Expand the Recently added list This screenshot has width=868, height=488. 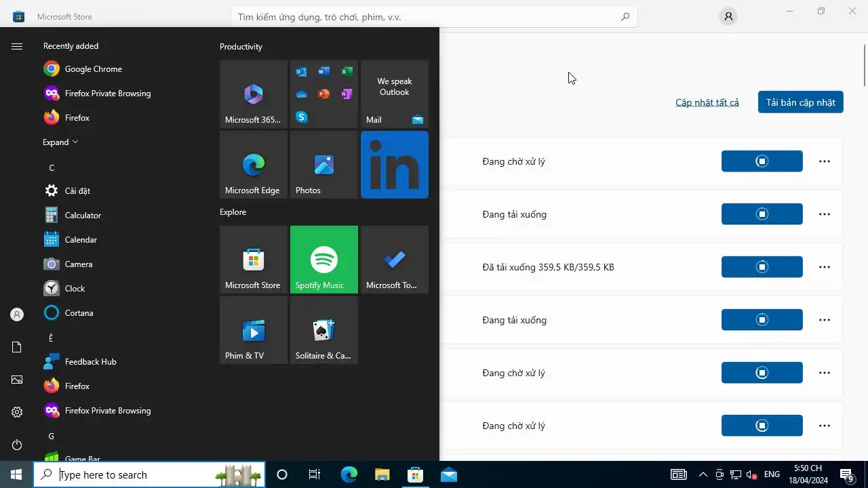60,142
